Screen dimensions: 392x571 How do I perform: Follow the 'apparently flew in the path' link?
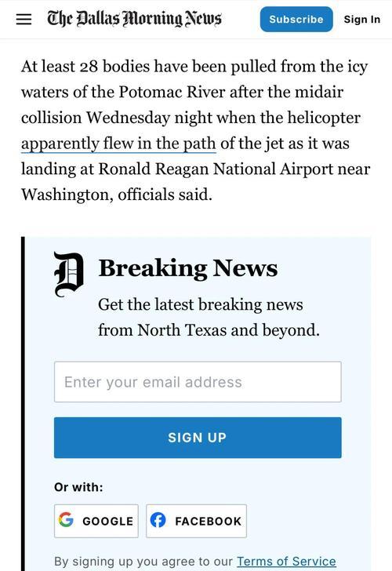click(x=118, y=144)
